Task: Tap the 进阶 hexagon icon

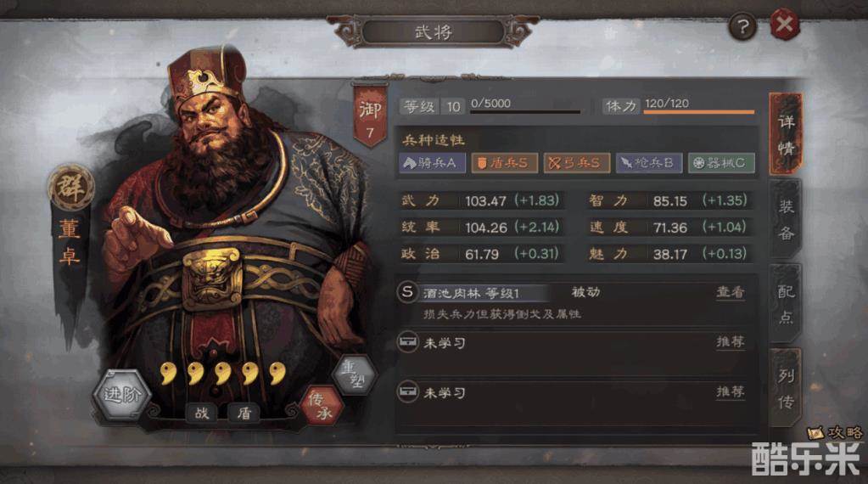Action: point(122,395)
